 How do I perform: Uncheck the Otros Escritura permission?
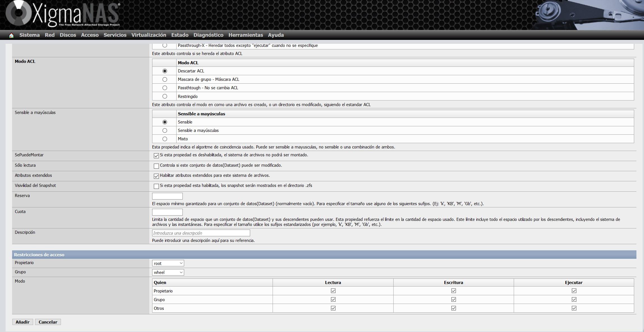pos(453,308)
